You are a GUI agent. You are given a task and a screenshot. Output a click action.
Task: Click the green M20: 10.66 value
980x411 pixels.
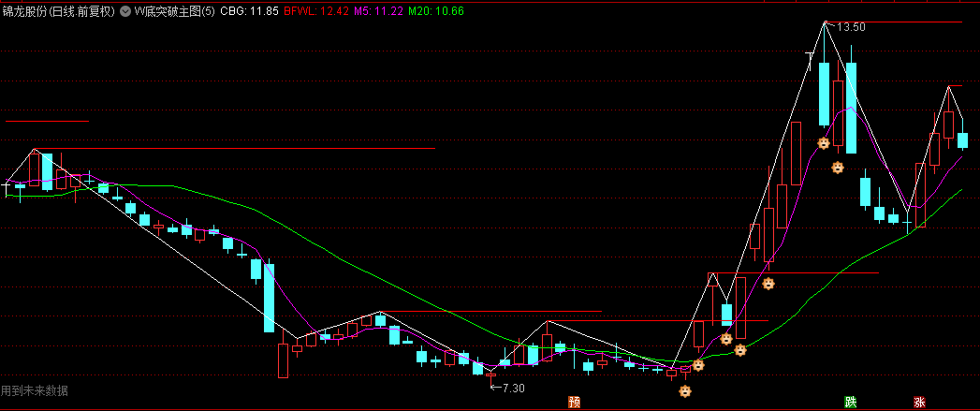[435, 10]
